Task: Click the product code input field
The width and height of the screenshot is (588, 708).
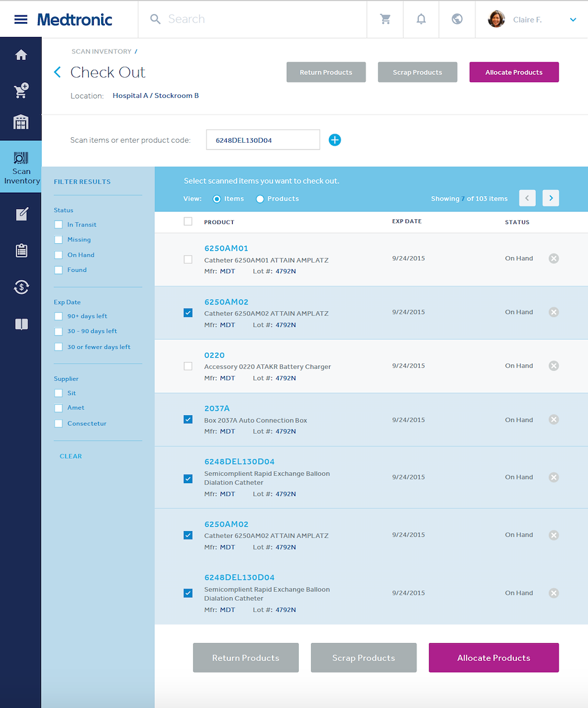Action: pyautogui.click(x=263, y=140)
